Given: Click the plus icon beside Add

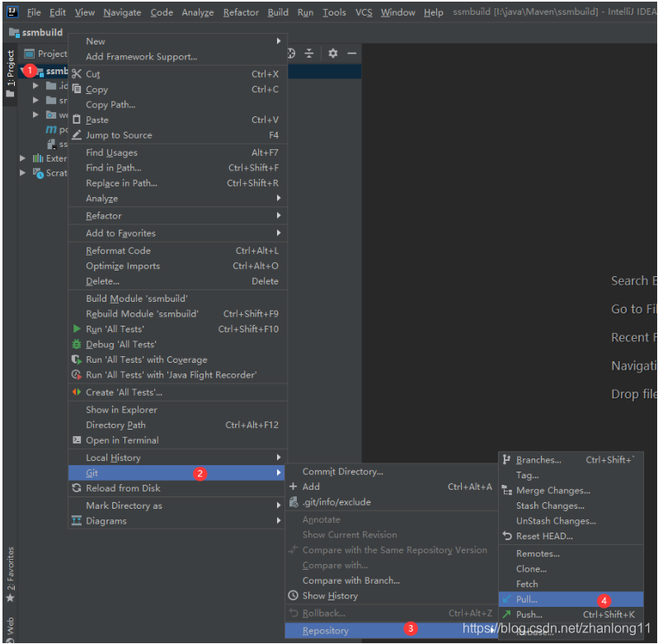Looking at the screenshot, I should click(293, 487).
